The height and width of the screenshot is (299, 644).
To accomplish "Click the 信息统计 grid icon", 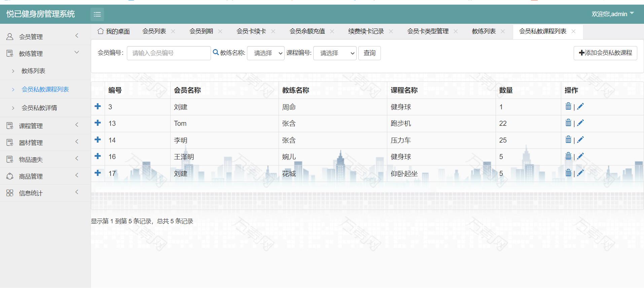I will pos(10,193).
